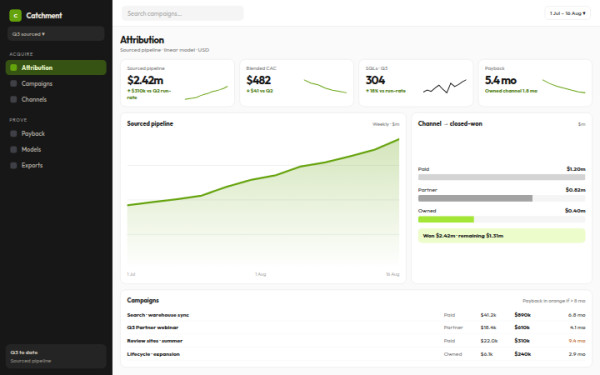This screenshot has width=600, height=375.
Task: Click the black SQLs card sparkline
Action: [x=445, y=86]
